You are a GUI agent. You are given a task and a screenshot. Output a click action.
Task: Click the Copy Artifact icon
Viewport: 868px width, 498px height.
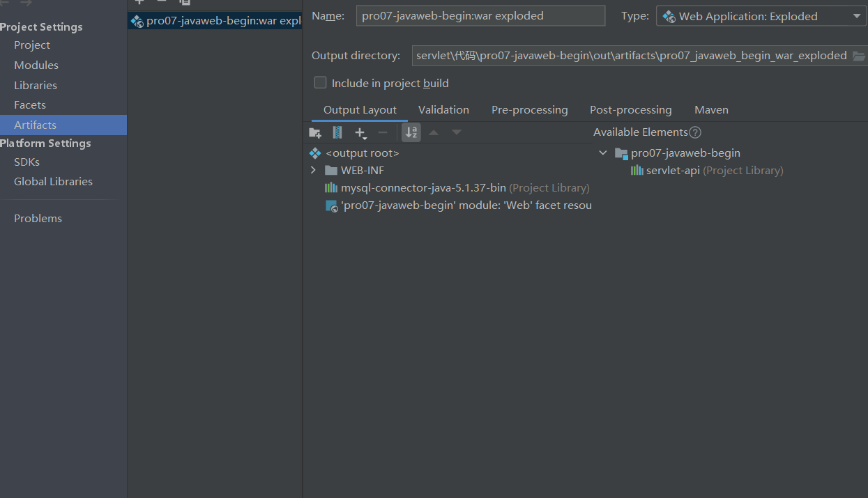[185, 3]
